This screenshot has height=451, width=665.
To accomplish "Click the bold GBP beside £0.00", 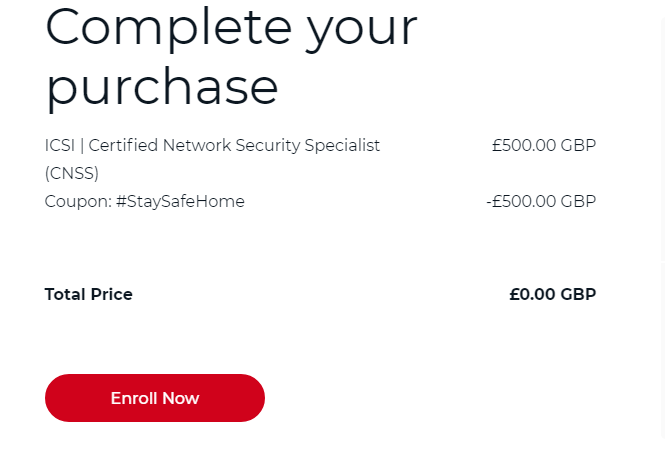I will click(578, 294).
